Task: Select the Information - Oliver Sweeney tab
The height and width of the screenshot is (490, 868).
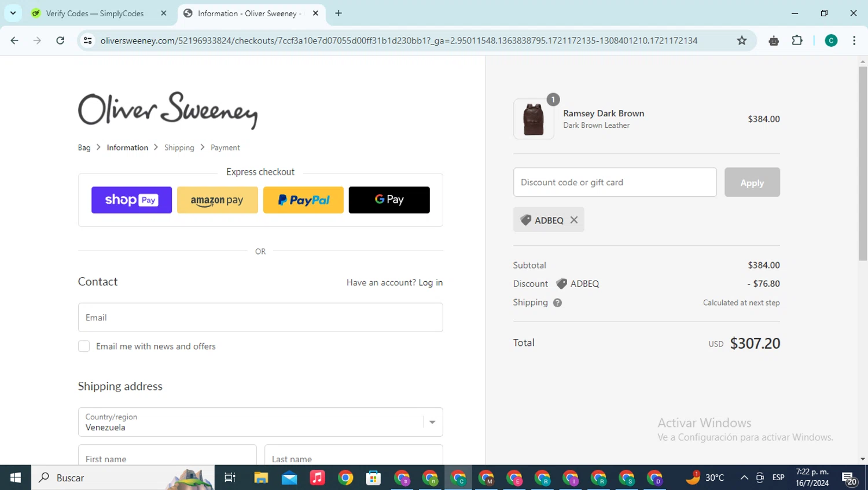Action: (x=252, y=13)
